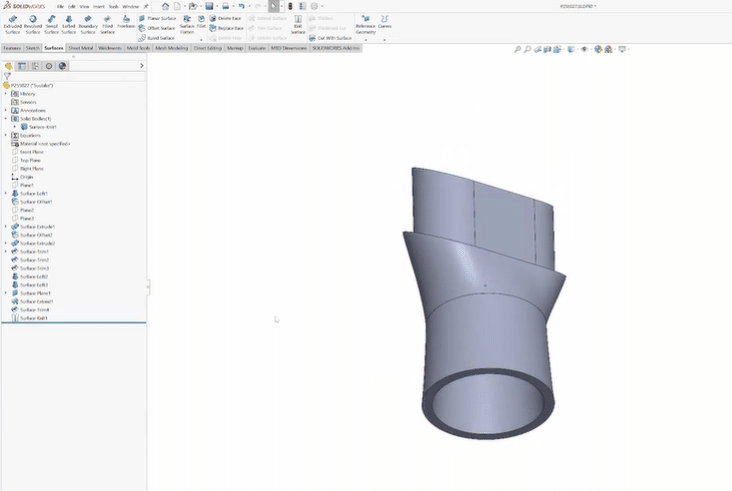Click the Rebuild traffic-light icon
Screen dimensions: 732x491
[x=290, y=6]
